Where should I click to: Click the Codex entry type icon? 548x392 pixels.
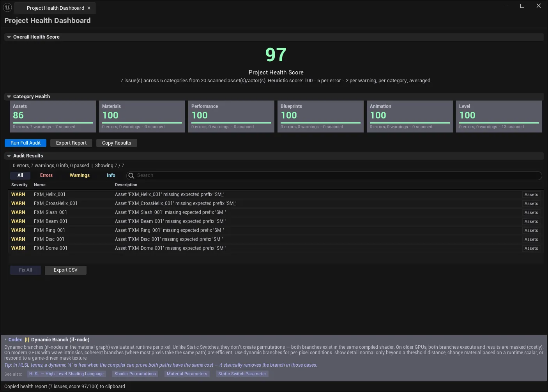(x=27, y=340)
